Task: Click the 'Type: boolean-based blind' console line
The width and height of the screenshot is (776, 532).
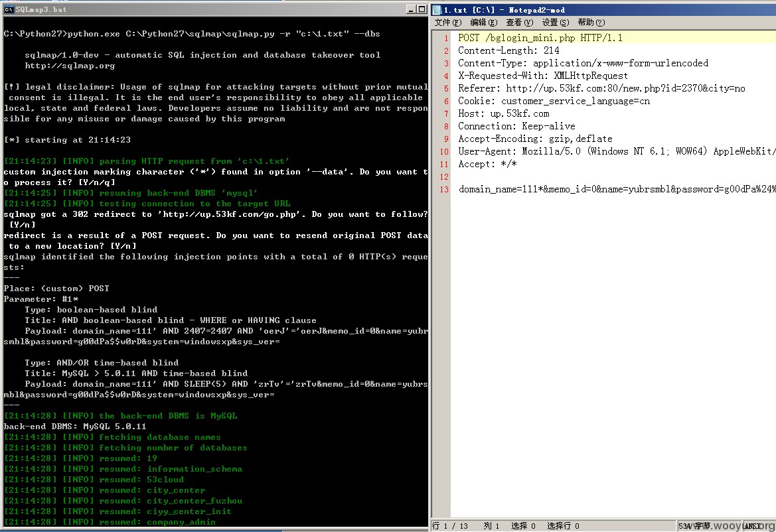Action: click(91, 310)
